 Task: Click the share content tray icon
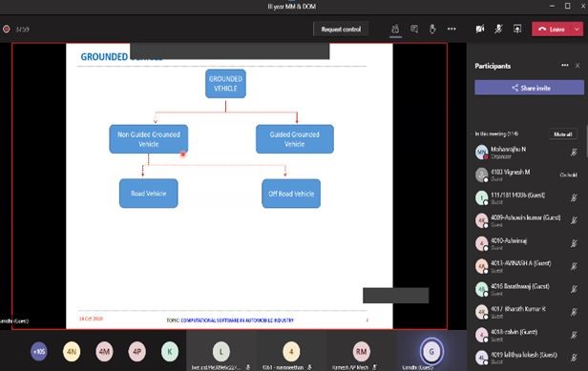pos(517,29)
